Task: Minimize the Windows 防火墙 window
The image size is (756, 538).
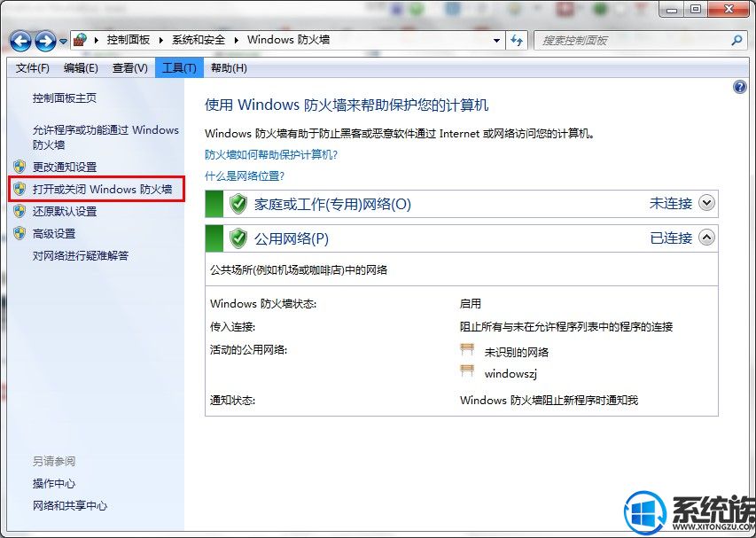Action: (672, 9)
